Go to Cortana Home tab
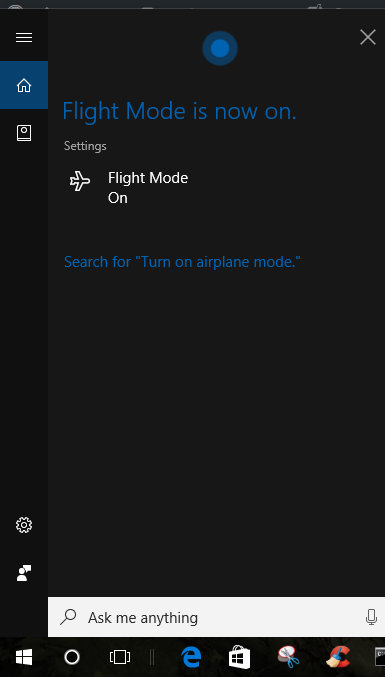Viewport: 385px width, 677px height. tap(24, 85)
